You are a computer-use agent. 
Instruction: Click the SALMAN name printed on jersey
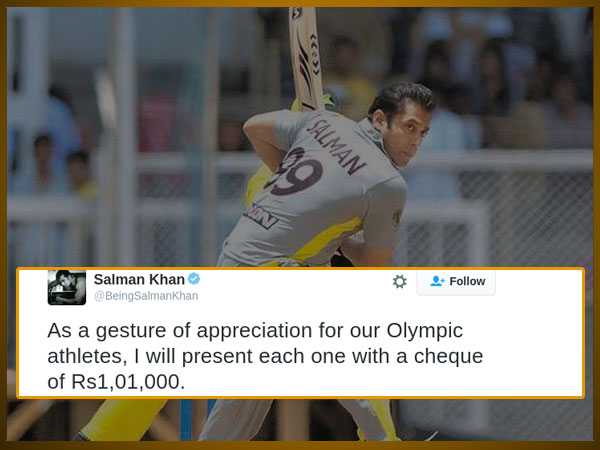pyautogui.click(x=336, y=147)
